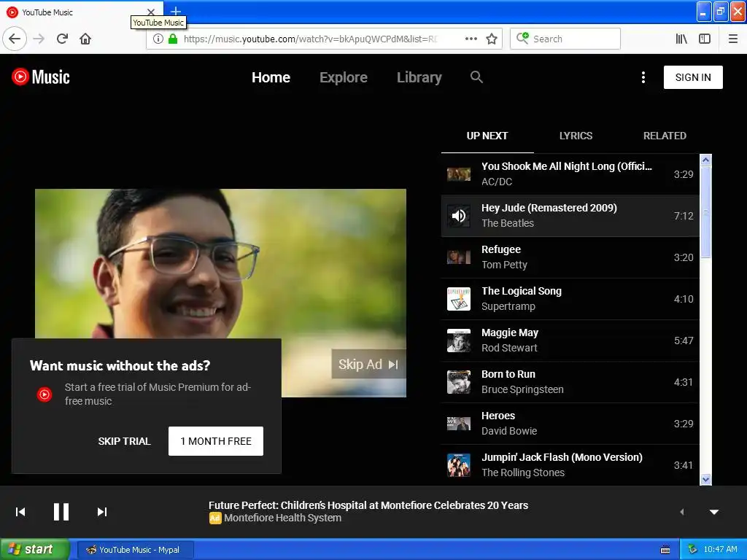Click the Supertramp album thumbnail
The height and width of the screenshot is (560, 747).
coord(459,299)
